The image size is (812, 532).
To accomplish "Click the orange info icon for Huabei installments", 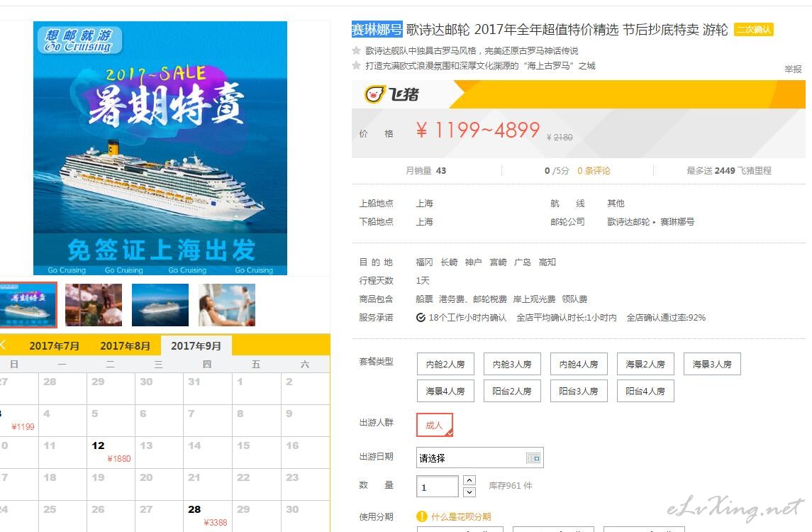I will click(x=421, y=516).
